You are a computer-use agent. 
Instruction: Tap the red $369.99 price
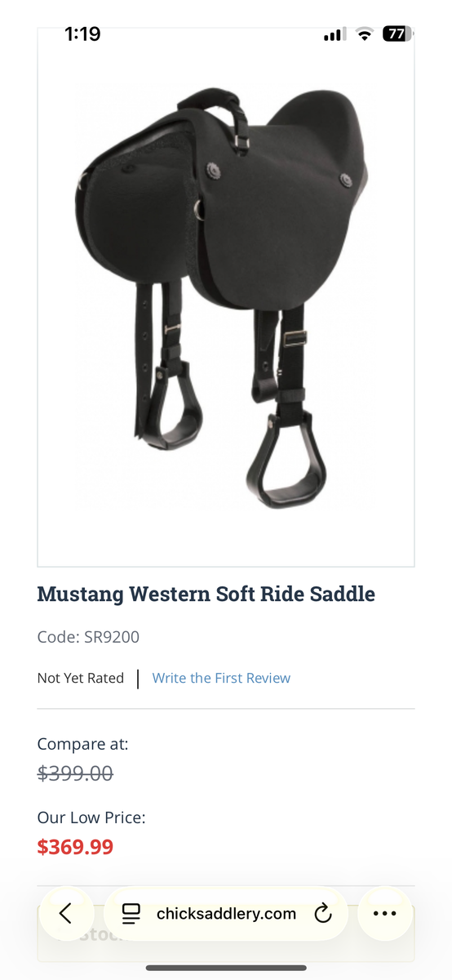coord(75,847)
